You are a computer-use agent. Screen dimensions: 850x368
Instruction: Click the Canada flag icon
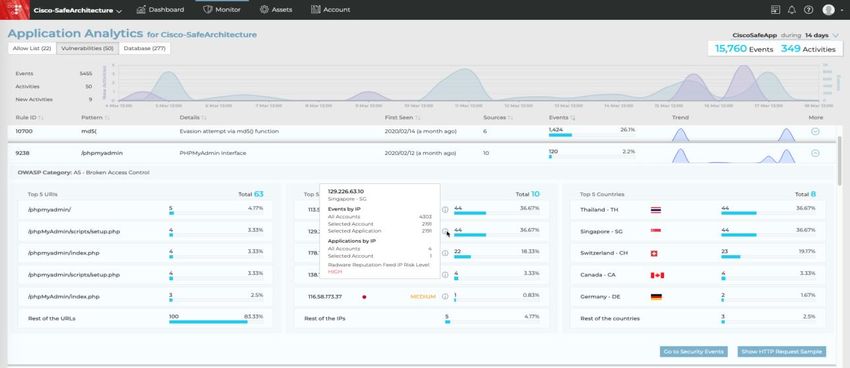(657, 275)
